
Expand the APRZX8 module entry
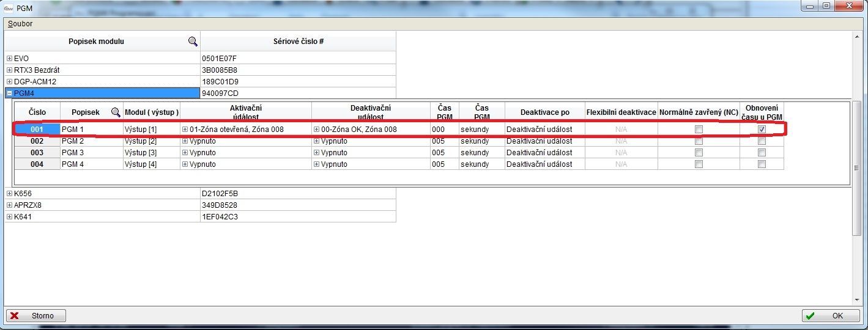point(10,205)
